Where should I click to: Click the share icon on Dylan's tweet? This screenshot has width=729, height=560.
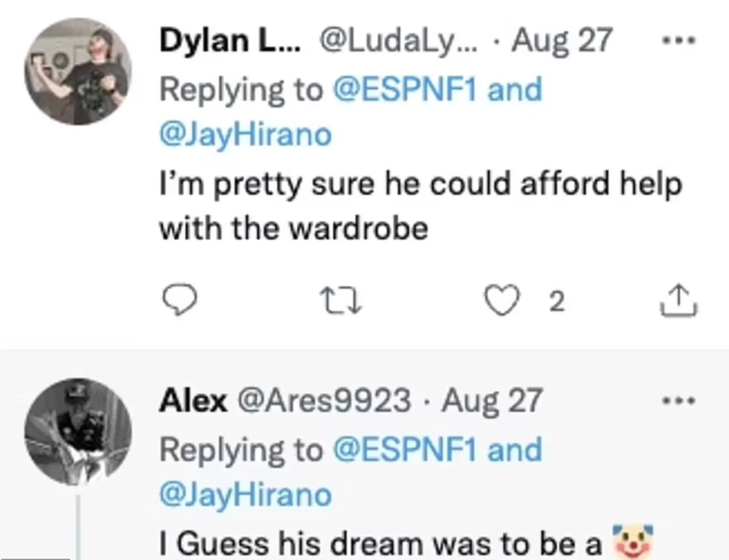[679, 300]
